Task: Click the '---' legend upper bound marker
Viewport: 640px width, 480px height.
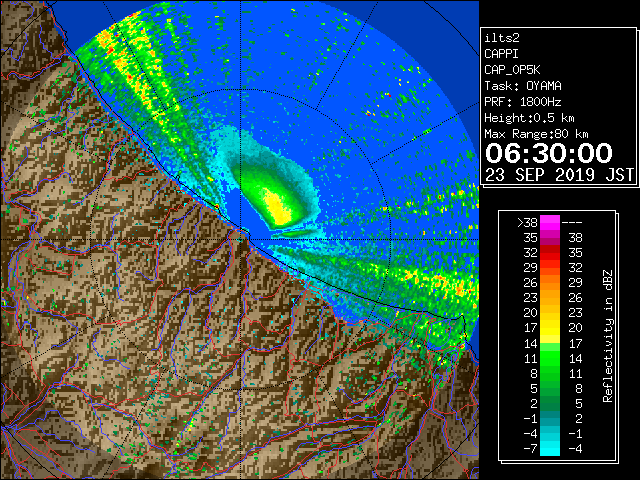Action: point(572,223)
